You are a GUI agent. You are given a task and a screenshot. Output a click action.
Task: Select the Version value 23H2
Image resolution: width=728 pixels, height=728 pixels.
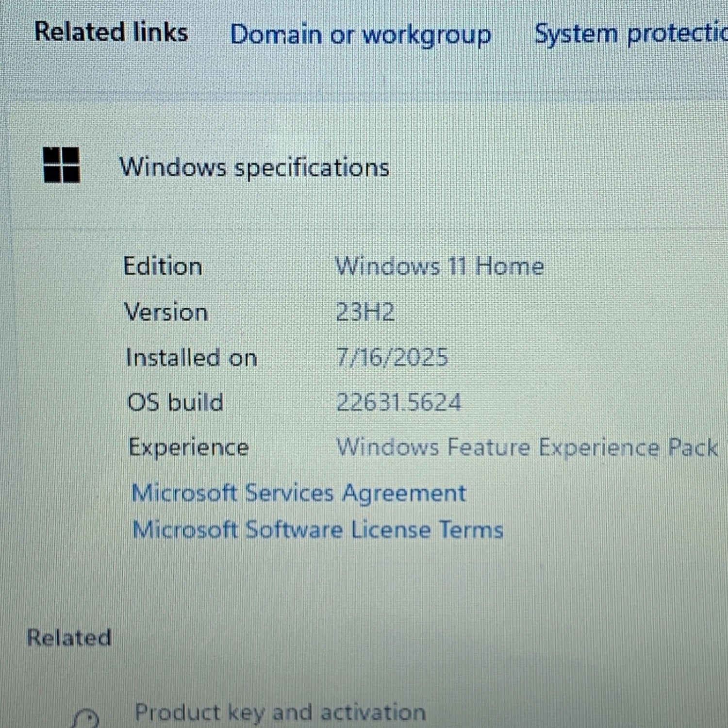[365, 312]
